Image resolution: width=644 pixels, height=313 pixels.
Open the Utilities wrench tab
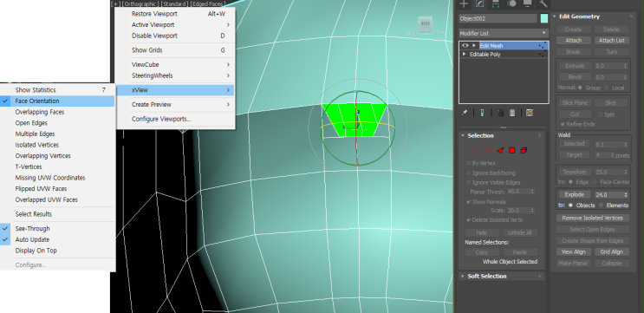tap(543, 3)
